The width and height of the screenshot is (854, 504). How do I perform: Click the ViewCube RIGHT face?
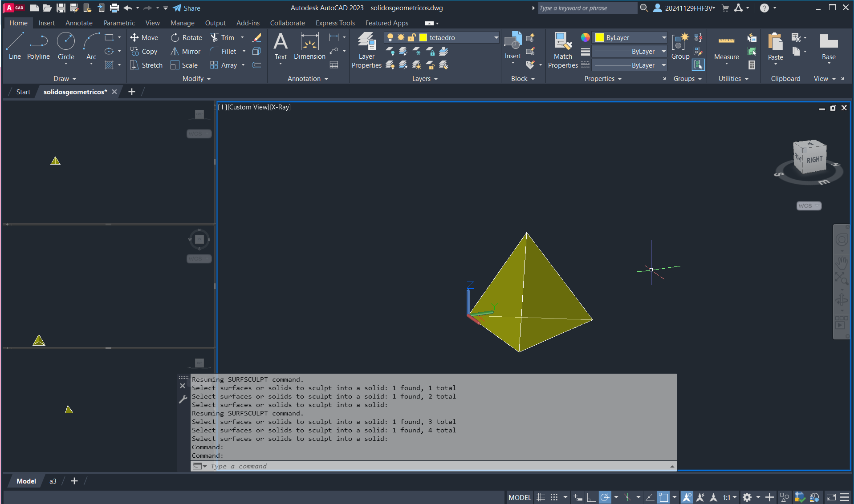click(x=814, y=160)
